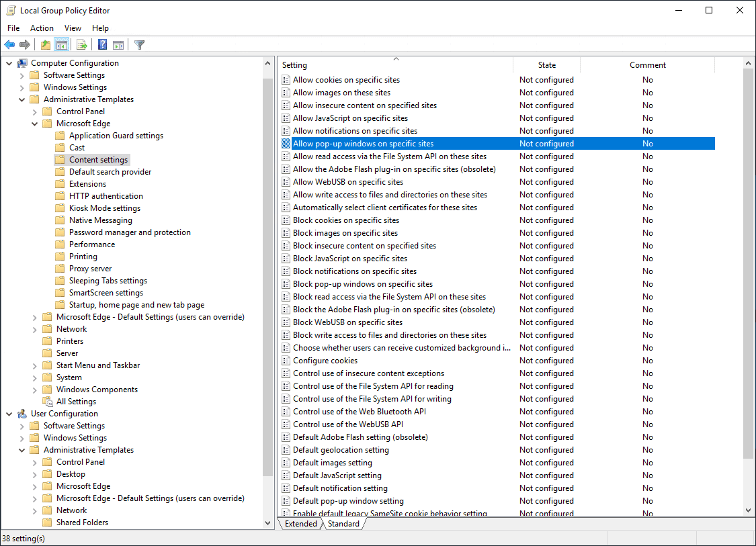Screen dimensions: 756x546
Task: Select Application Guard settings folder
Action: coord(116,136)
